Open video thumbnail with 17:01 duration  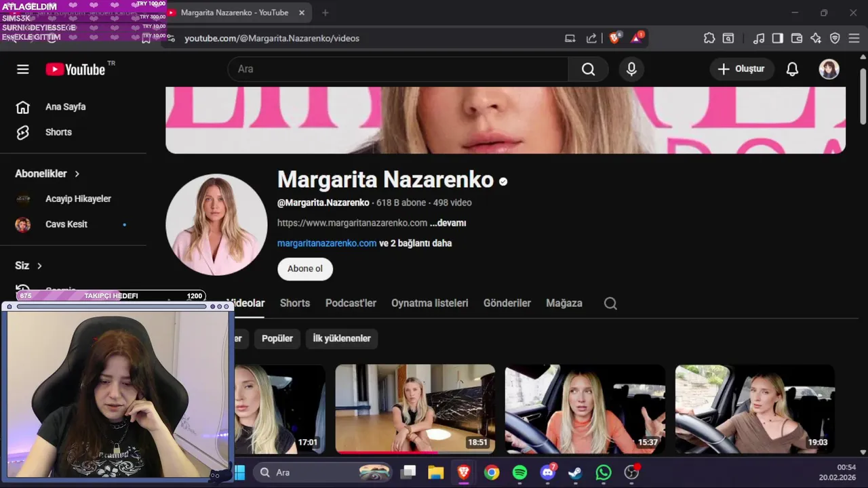280,409
